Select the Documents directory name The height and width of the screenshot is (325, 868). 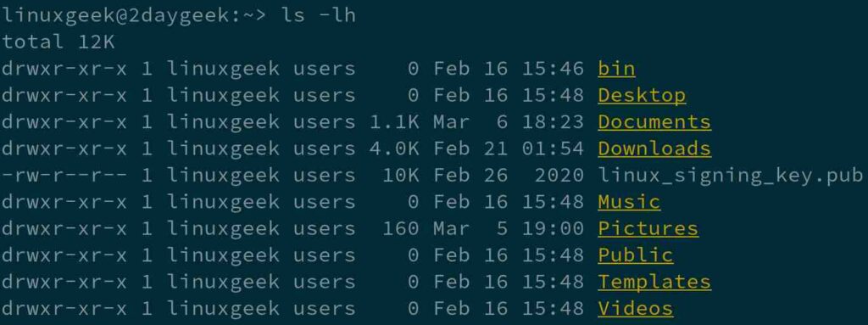click(654, 122)
